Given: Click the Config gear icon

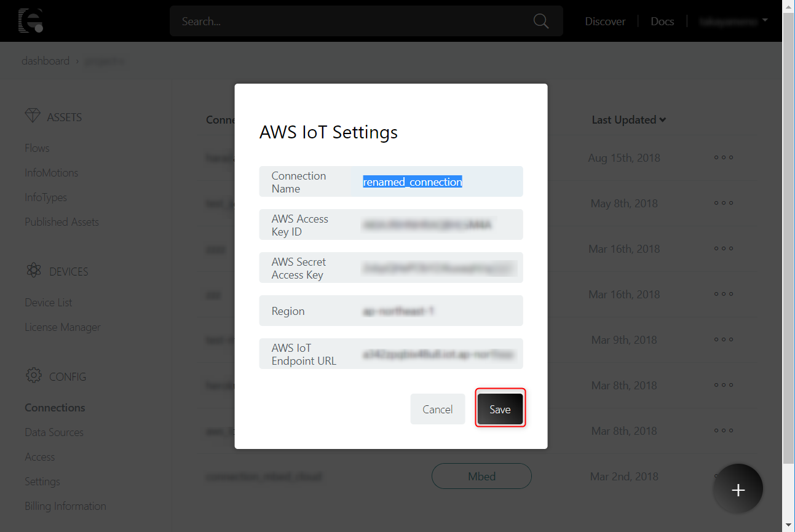Looking at the screenshot, I should click(34, 376).
